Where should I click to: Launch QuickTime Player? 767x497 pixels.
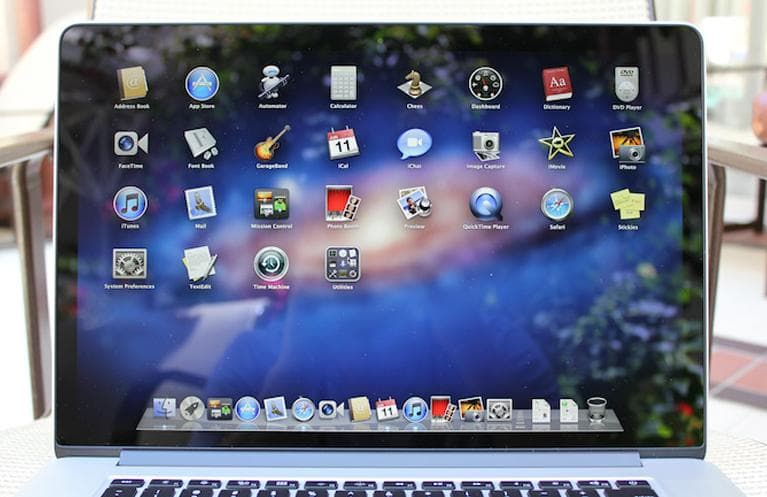pyautogui.click(x=486, y=204)
